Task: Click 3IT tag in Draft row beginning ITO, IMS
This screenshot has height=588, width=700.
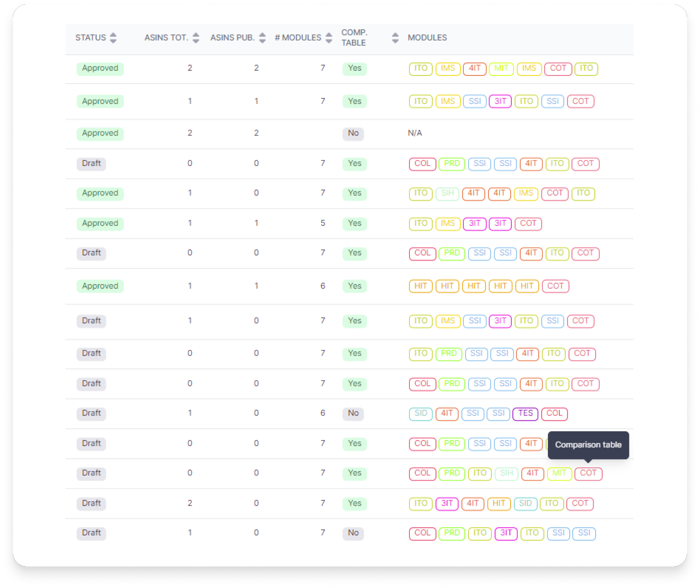Action: [500, 321]
